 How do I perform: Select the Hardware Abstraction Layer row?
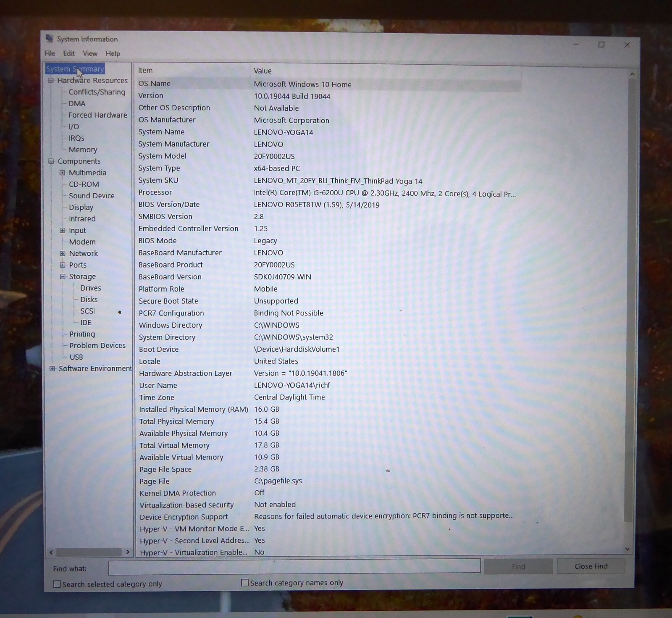pyautogui.click(x=327, y=373)
